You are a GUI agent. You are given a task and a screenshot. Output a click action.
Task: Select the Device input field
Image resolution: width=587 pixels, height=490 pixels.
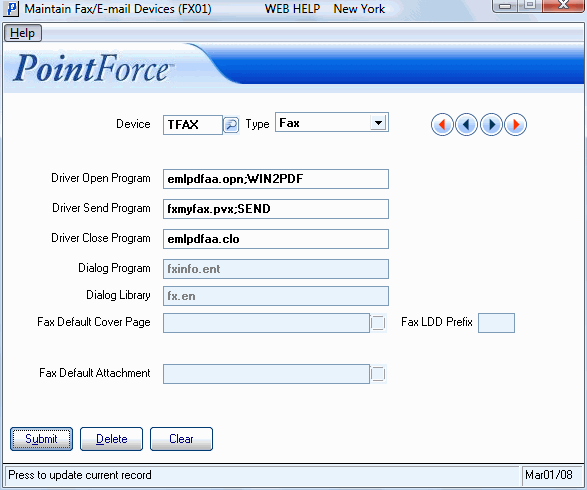coord(193,125)
